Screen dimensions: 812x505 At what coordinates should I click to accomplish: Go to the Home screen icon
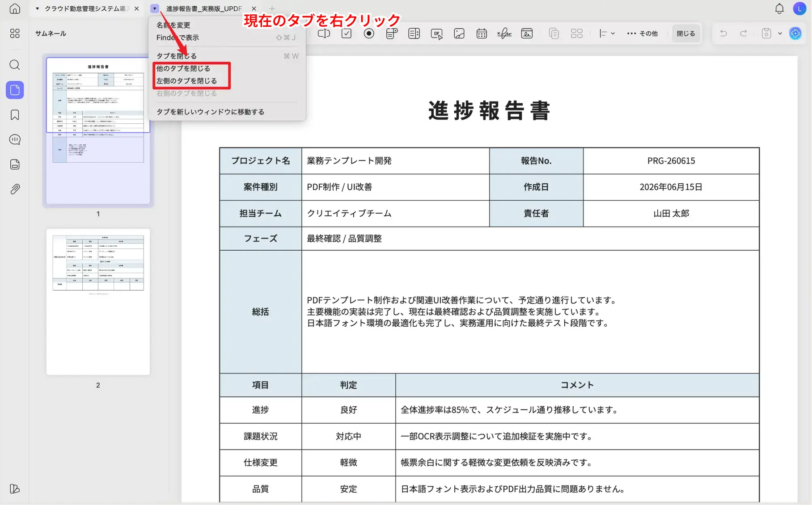tap(15, 8)
